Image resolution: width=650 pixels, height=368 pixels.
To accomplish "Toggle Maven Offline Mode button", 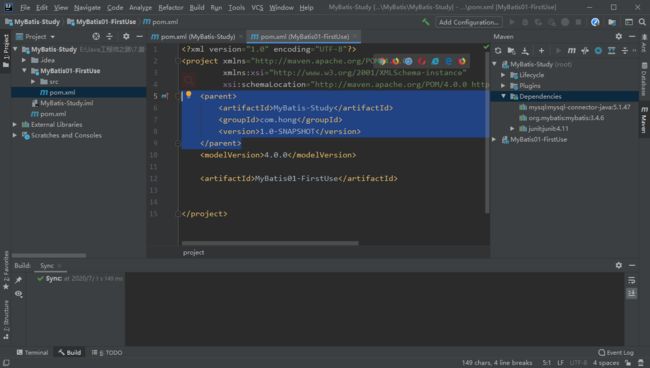I will [x=585, y=51].
